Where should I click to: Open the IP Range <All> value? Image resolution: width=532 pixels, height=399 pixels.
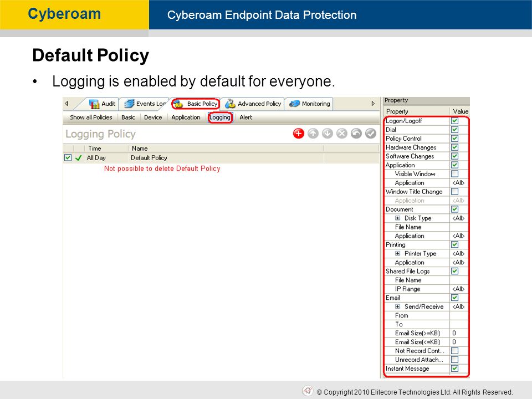click(x=458, y=289)
